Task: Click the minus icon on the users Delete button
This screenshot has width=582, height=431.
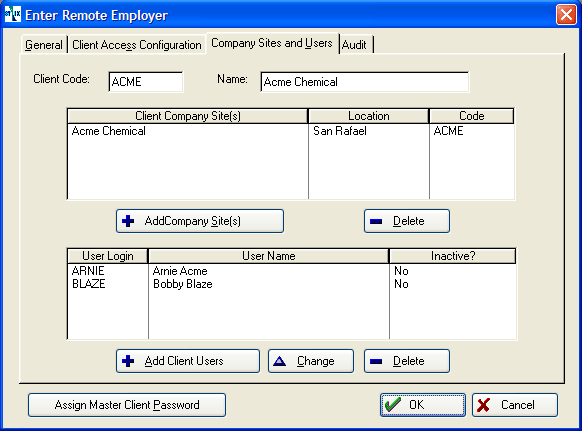Action: pos(376,361)
